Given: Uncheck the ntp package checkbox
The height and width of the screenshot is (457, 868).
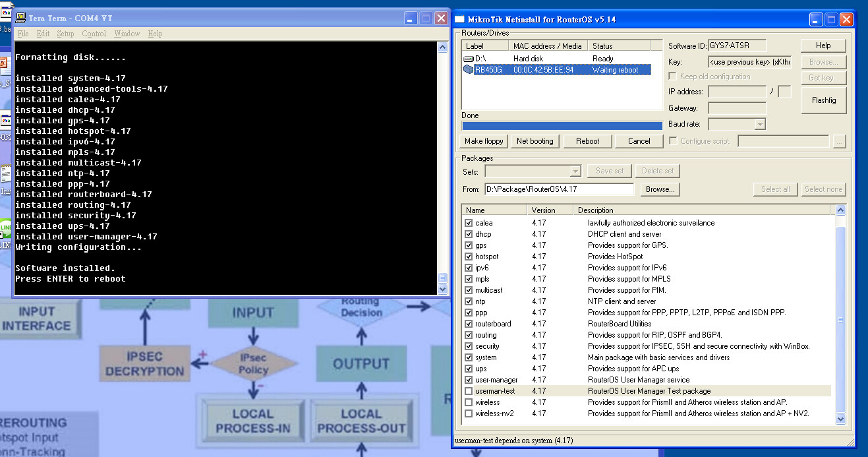Looking at the screenshot, I should (469, 301).
